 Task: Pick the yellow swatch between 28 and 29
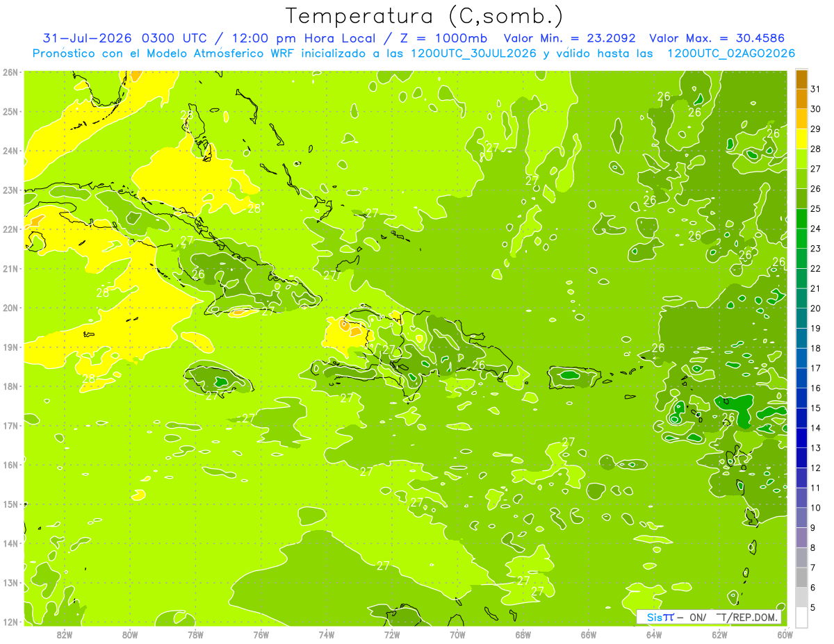(x=801, y=139)
